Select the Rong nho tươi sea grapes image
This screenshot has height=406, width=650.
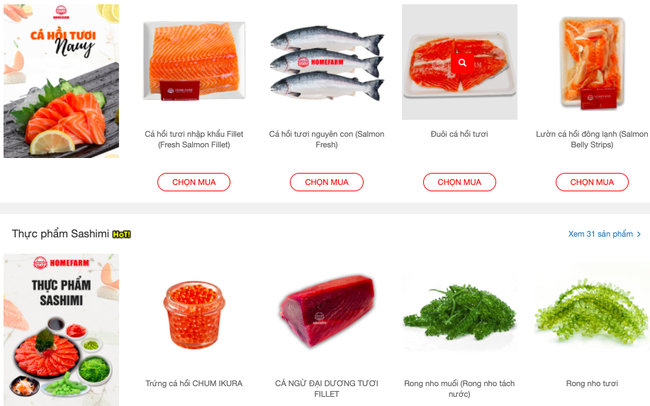[x=592, y=311]
